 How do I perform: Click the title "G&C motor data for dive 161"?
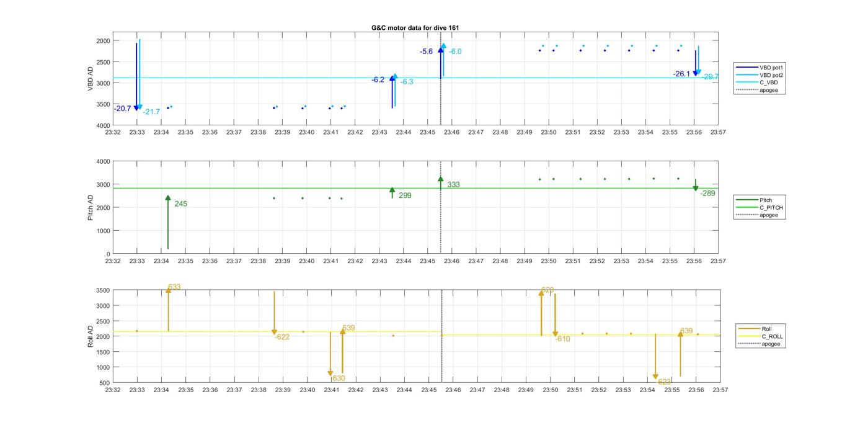point(415,28)
